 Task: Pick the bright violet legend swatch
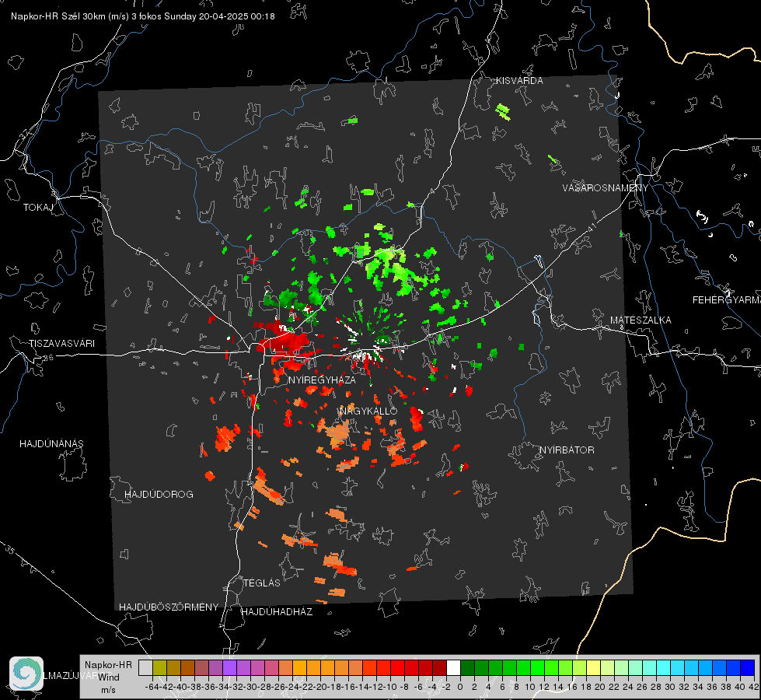pyautogui.click(x=229, y=667)
